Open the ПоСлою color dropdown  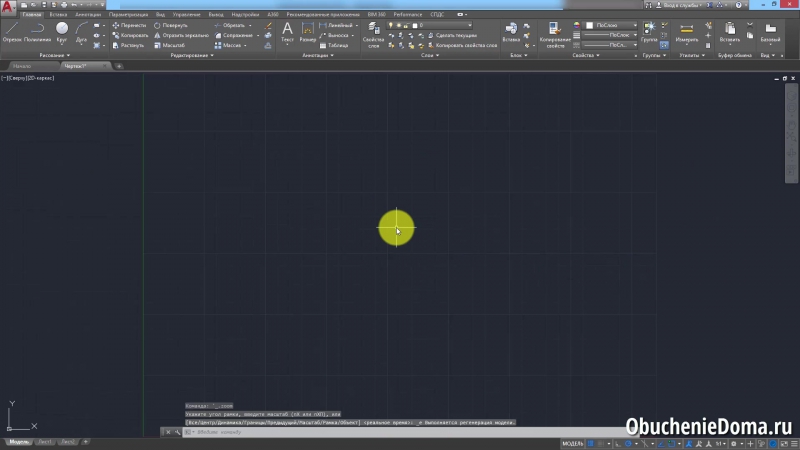coord(611,25)
